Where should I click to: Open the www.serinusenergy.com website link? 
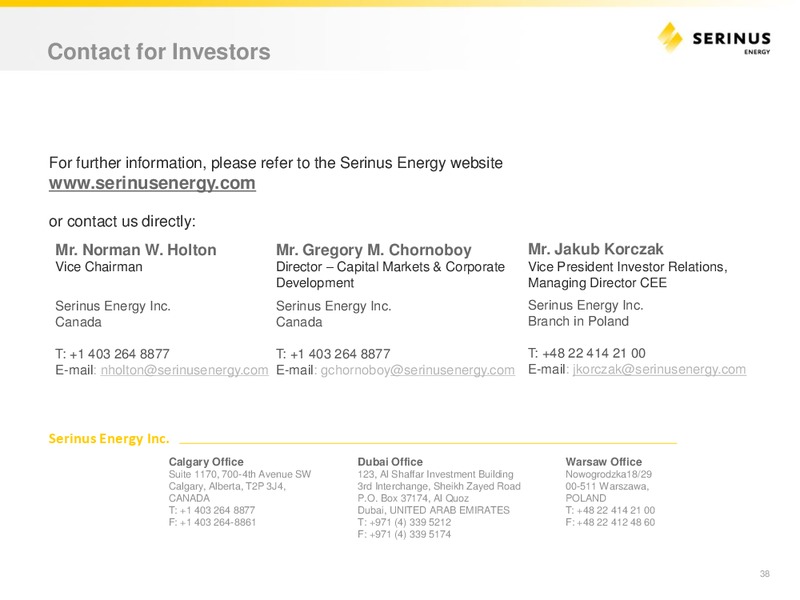tap(152, 183)
